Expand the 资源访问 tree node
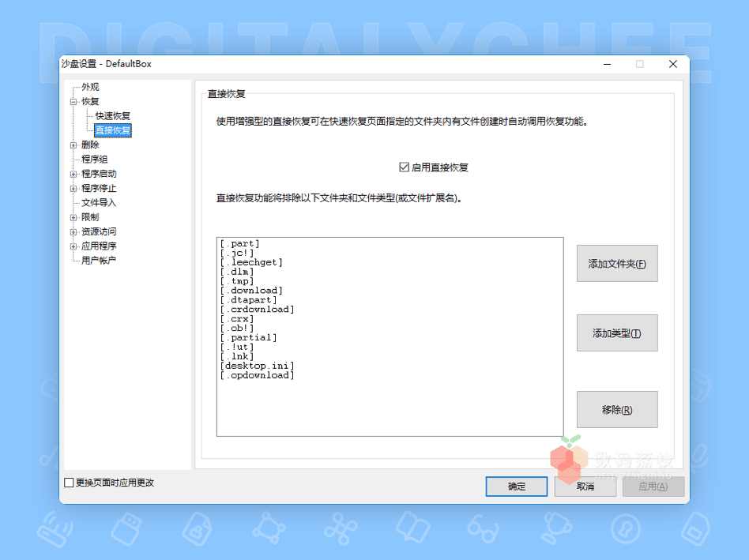The image size is (749, 560). pos(73,232)
